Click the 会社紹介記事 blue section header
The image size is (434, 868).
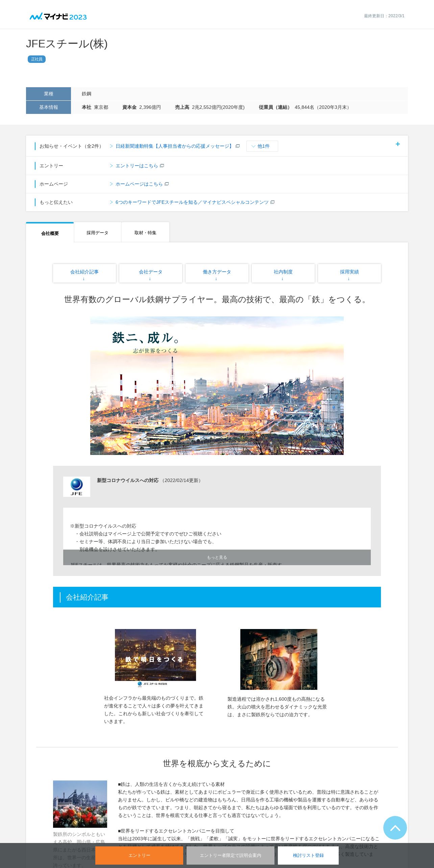tap(217, 597)
